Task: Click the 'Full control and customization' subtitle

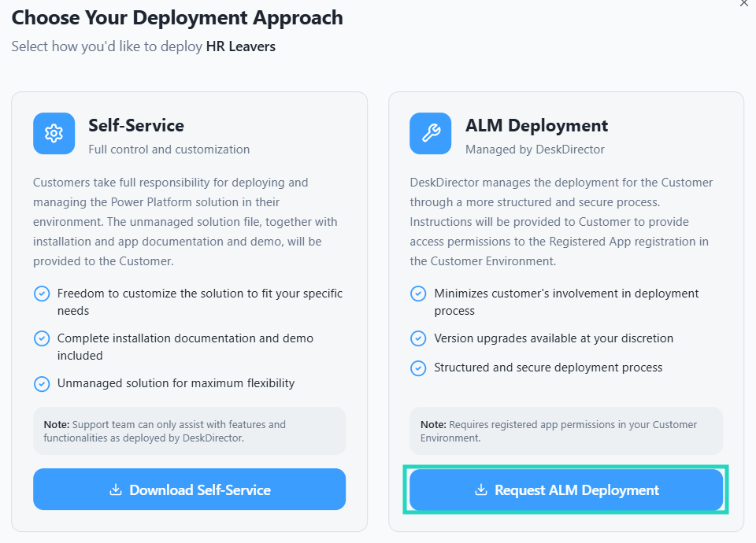Action: 169,150
